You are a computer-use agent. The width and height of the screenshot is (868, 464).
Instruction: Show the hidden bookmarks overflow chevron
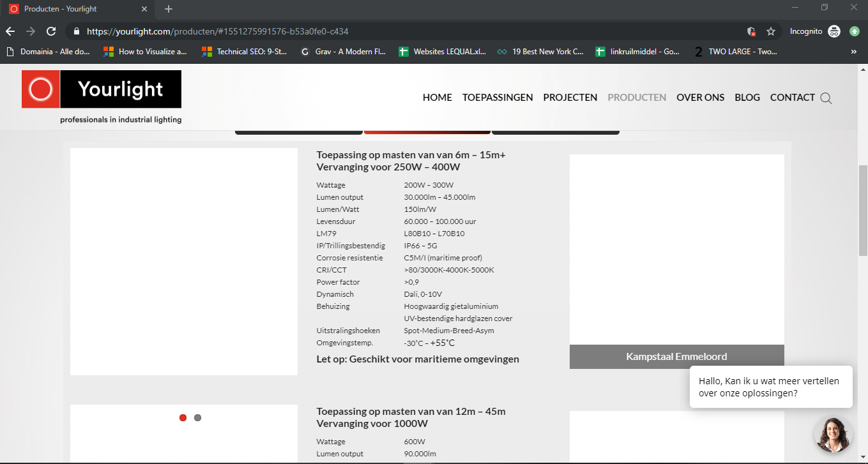tap(854, 52)
